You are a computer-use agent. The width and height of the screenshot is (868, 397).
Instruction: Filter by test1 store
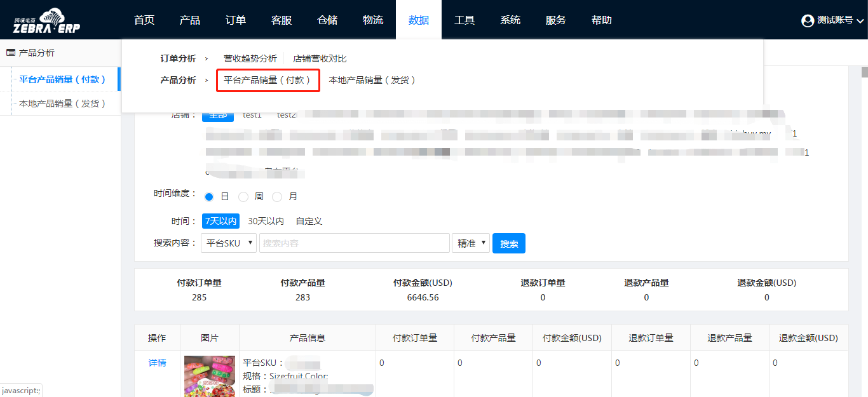252,115
